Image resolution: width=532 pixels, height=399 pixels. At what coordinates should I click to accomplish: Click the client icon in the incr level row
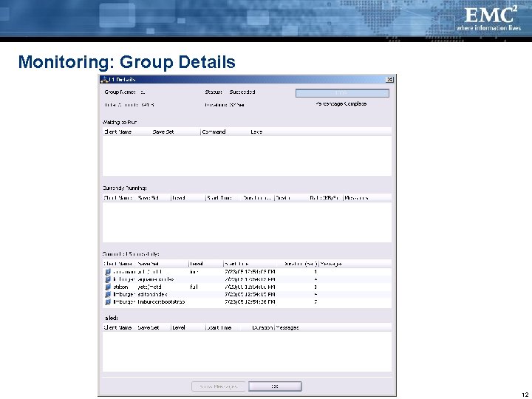[108, 272]
